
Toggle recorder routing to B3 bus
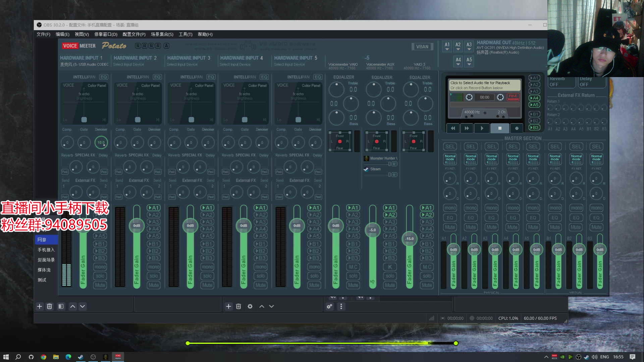(534, 128)
